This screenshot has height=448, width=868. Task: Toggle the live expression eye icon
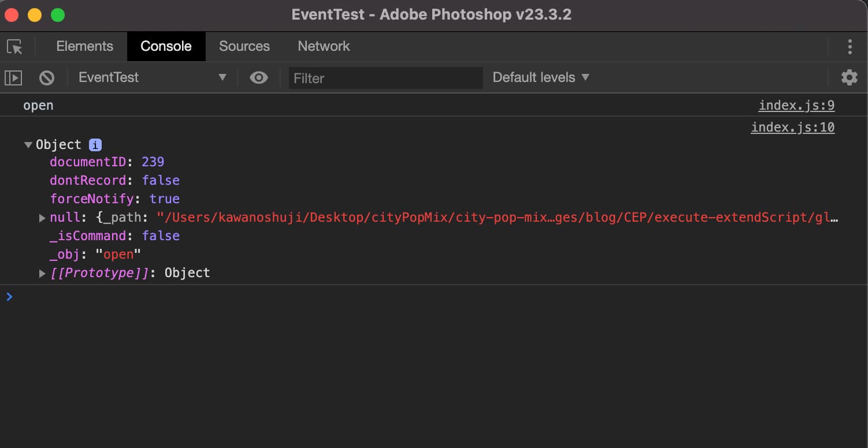(259, 77)
